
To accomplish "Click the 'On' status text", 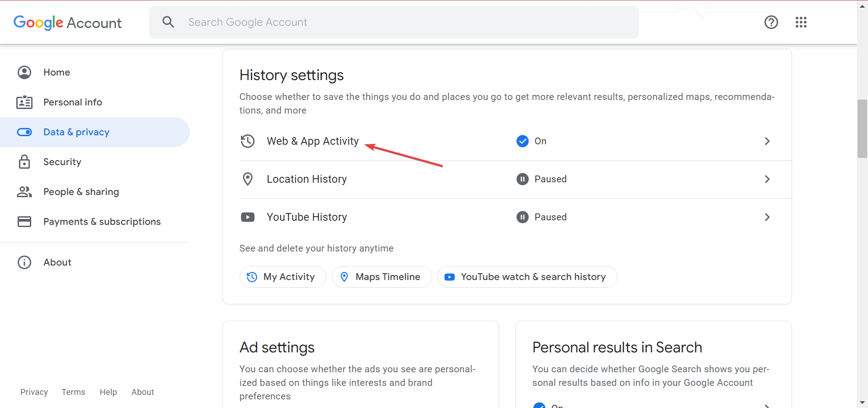I will coord(541,141).
